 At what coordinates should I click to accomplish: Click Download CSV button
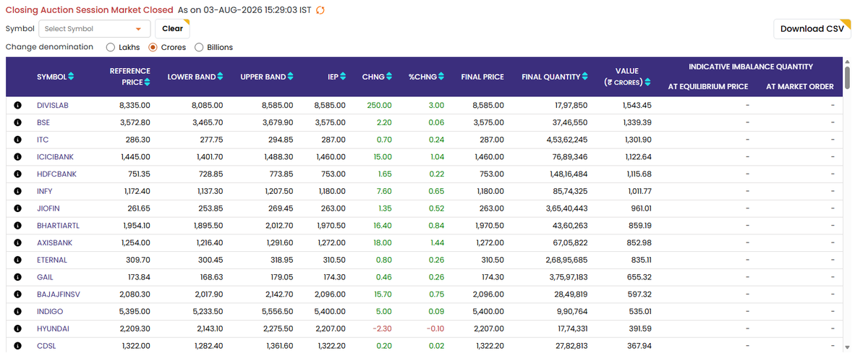tap(812, 29)
